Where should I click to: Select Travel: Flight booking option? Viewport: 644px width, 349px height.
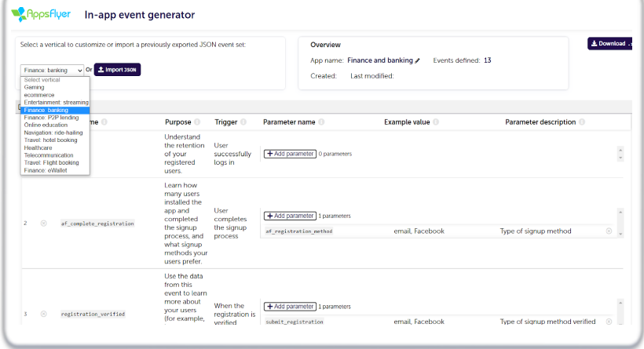tap(55, 162)
